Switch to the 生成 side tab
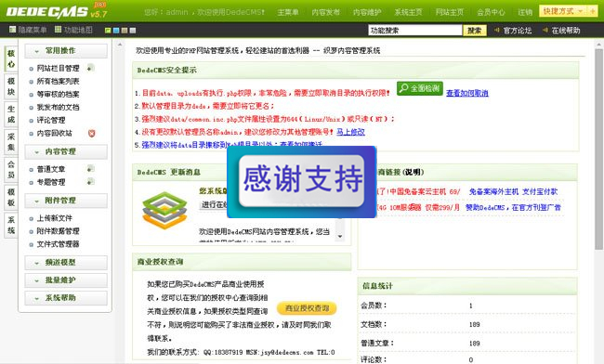Image resolution: width=604 pixels, height=364 pixels. 11,114
